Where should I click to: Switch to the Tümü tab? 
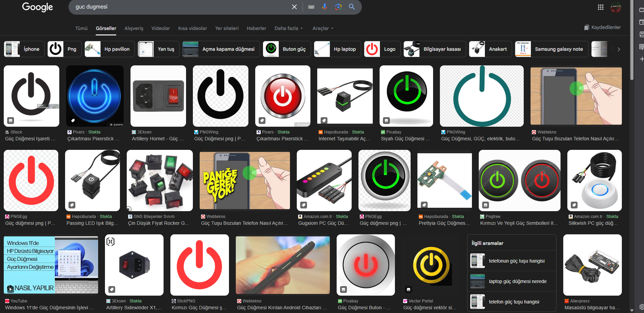pyautogui.click(x=81, y=28)
